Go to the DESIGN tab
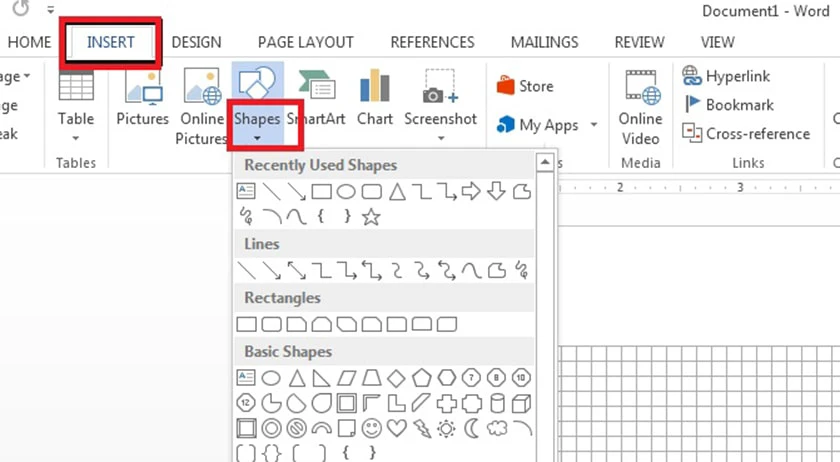Viewport: 840px width, 462px height. click(x=196, y=42)
